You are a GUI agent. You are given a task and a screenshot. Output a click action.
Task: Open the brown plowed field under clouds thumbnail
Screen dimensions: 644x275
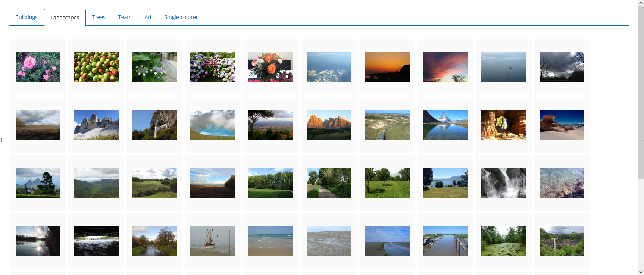(x=38, y=125)
